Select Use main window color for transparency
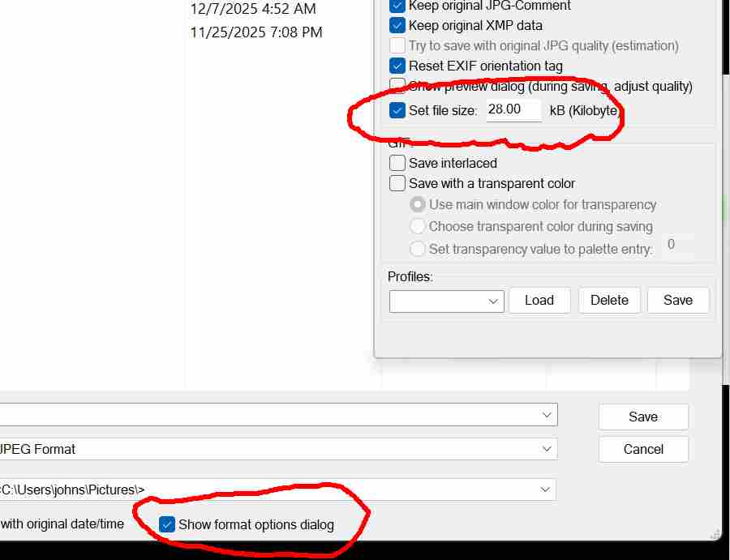This screenshot has width=730, height=560. point(418,205)
